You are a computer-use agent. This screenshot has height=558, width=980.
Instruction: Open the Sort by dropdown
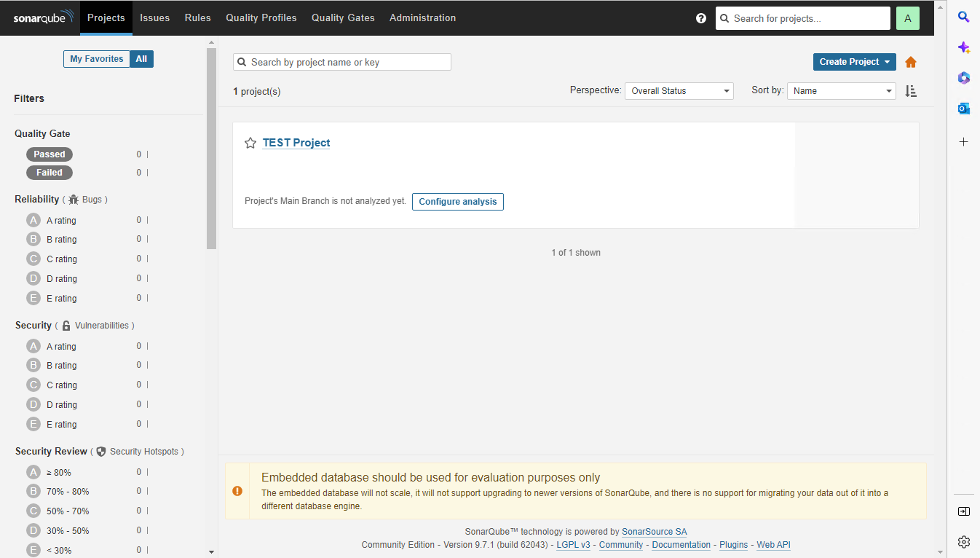[x=841, y=90]
